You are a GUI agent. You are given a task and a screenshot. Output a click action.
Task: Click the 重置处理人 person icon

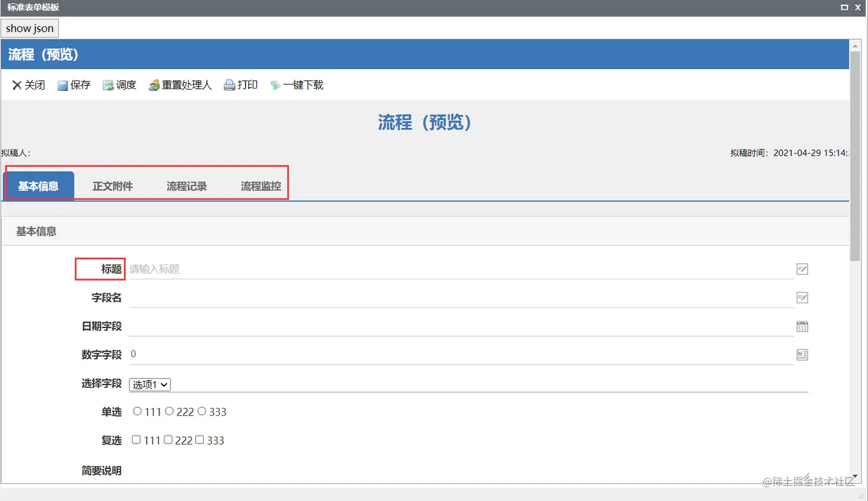coord(154,86)
